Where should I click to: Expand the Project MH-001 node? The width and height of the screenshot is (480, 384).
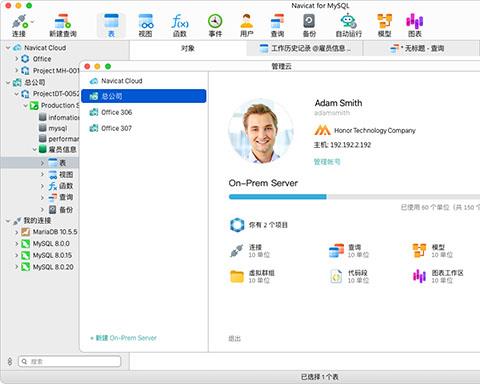[x=16, y=70]
